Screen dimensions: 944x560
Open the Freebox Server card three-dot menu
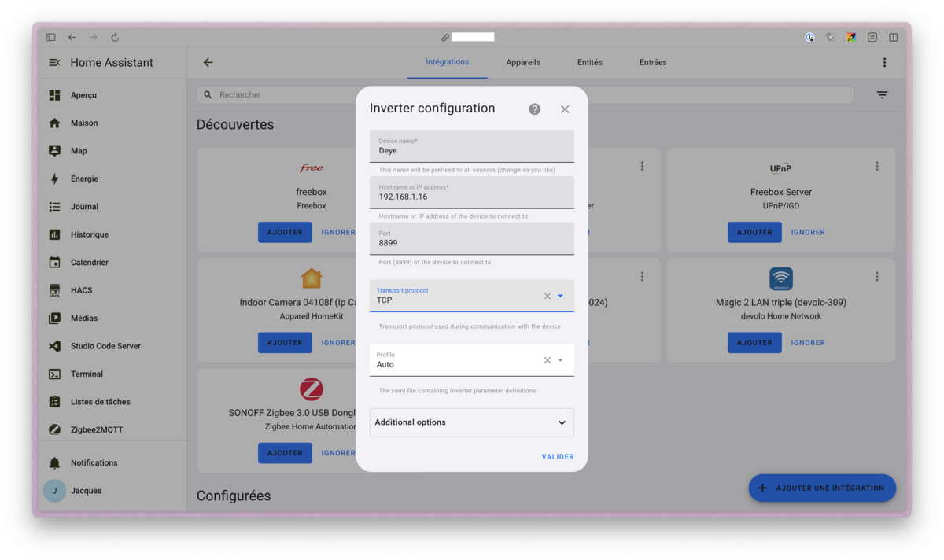tap(877, 167)
